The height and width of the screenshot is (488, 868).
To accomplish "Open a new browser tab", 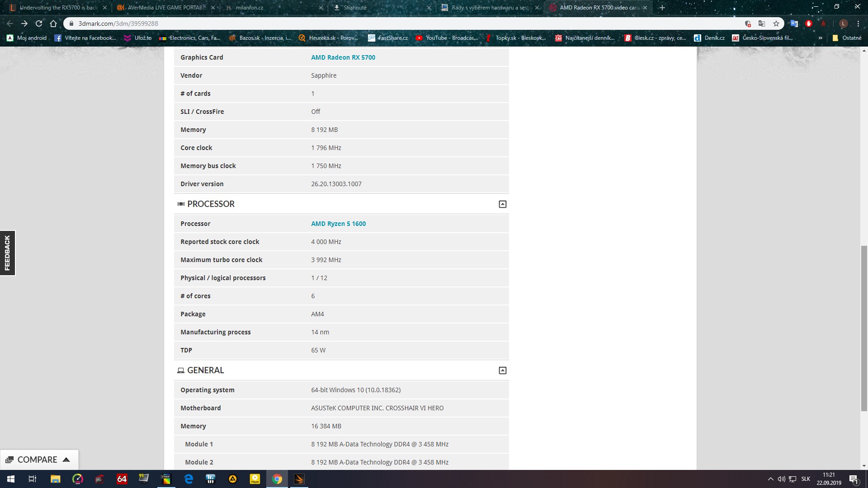I will (662, 8).
